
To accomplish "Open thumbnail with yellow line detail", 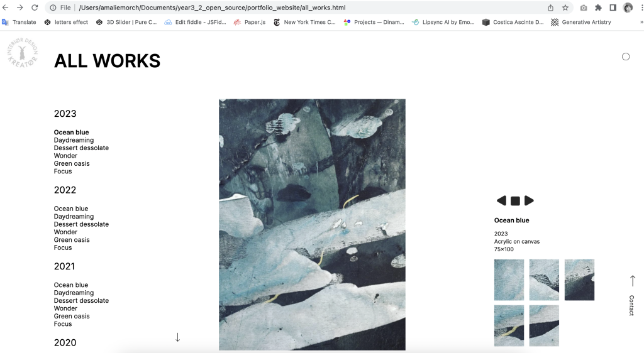I will click(x=509, y=325).
